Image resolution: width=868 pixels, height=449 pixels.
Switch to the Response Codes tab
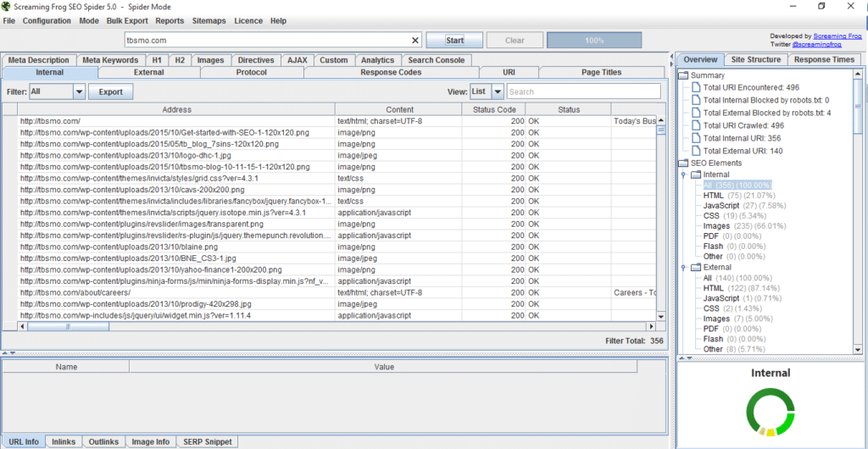(x=391, y=73)
